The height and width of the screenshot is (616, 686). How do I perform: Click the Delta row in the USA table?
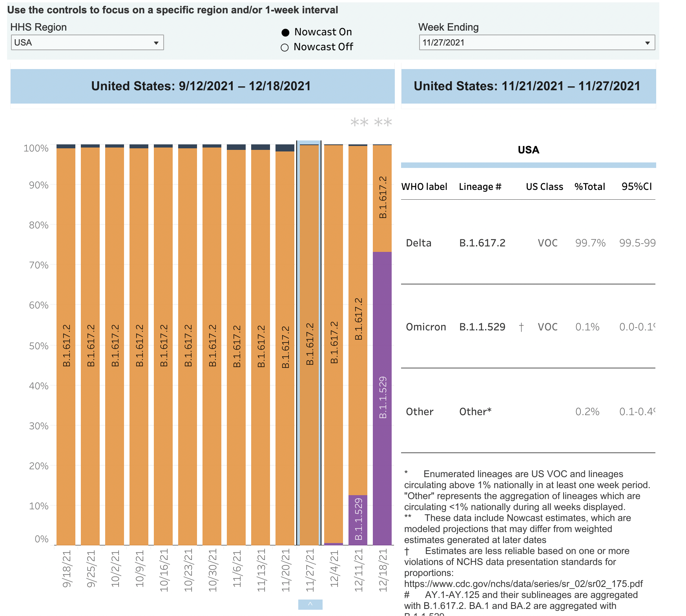click(510, 243)
